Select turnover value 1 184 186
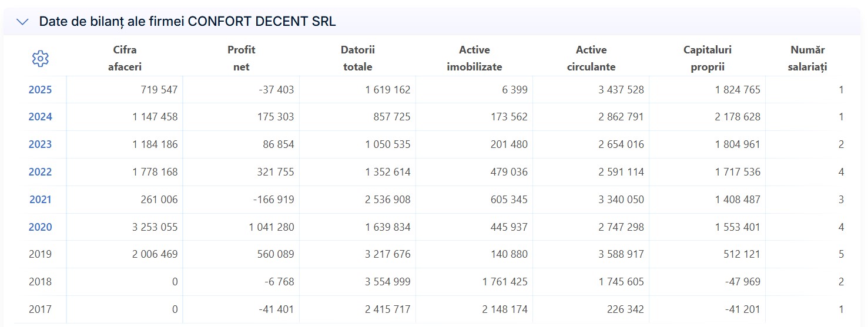The width and height of the screenshot is (868, 327). click(x=155, y=144)
